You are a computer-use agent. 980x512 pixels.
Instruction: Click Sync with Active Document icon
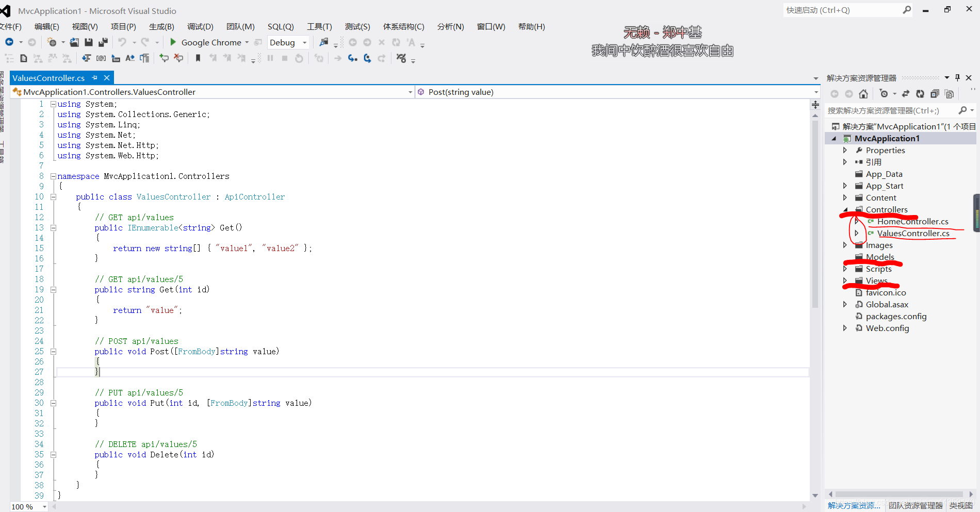click(906, 94)
